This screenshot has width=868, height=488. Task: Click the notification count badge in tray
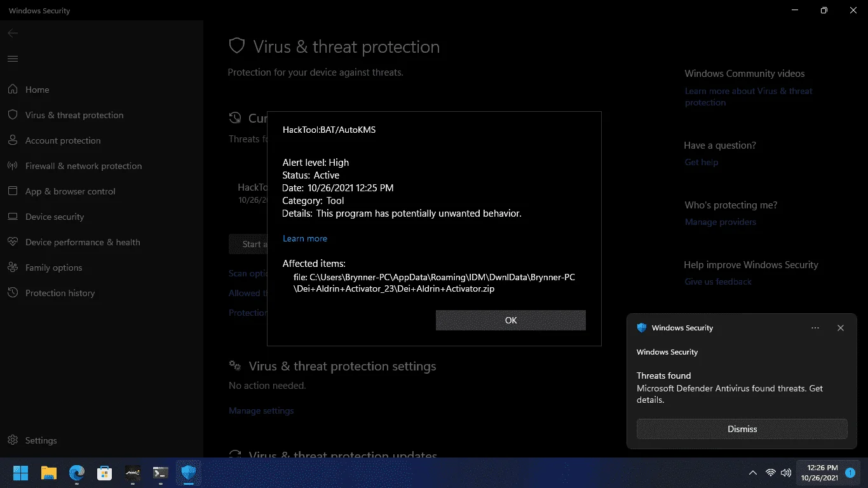click(850, 473)
